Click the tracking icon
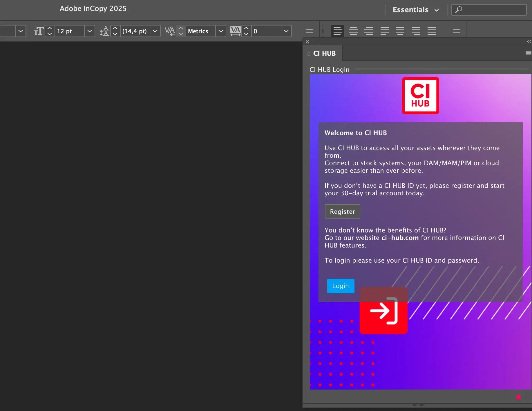This screenshot has height=411, width=532. coord(235,31)
